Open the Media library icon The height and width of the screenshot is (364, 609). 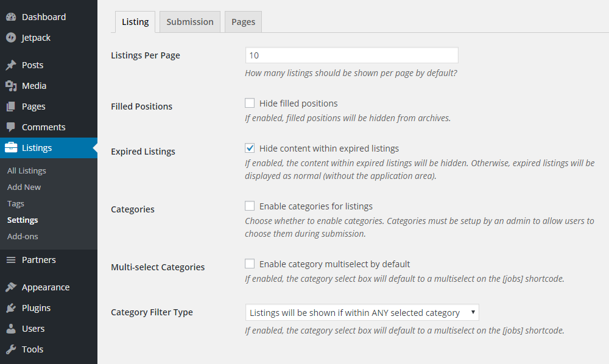pyautogui.click(x=13, y=85)
